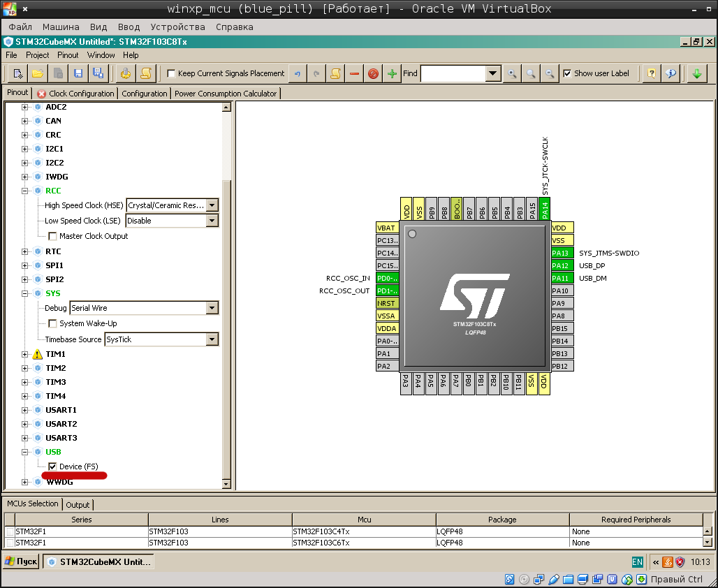Open the Debug Serial Wire dropdown
This screenshot has width=718, height=588.
(x=212, y=308)
